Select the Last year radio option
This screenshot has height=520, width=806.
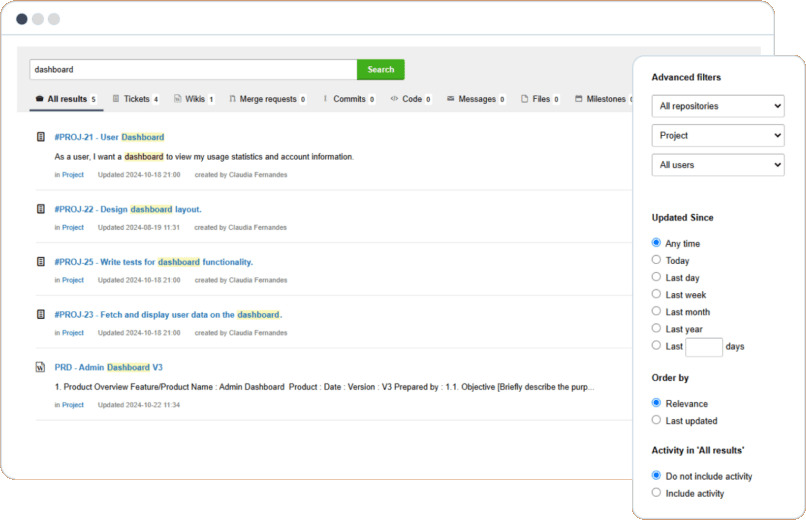pyautogui.click(x=656, y=328)
